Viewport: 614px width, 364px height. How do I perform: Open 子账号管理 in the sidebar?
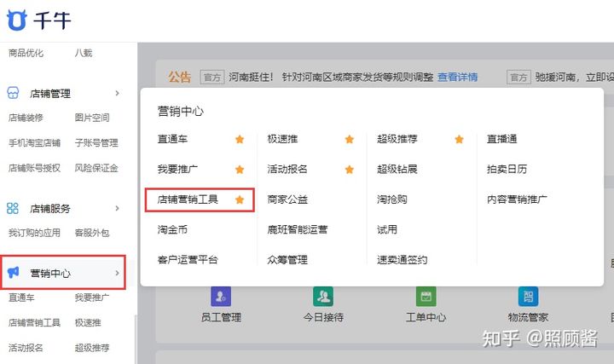[96, 143]
